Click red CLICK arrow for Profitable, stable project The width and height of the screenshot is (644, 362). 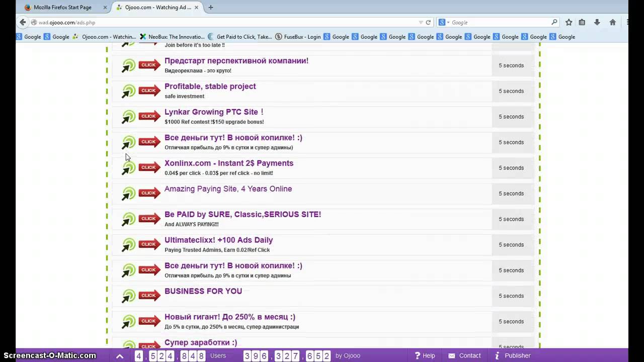click(x=149, y=90)
